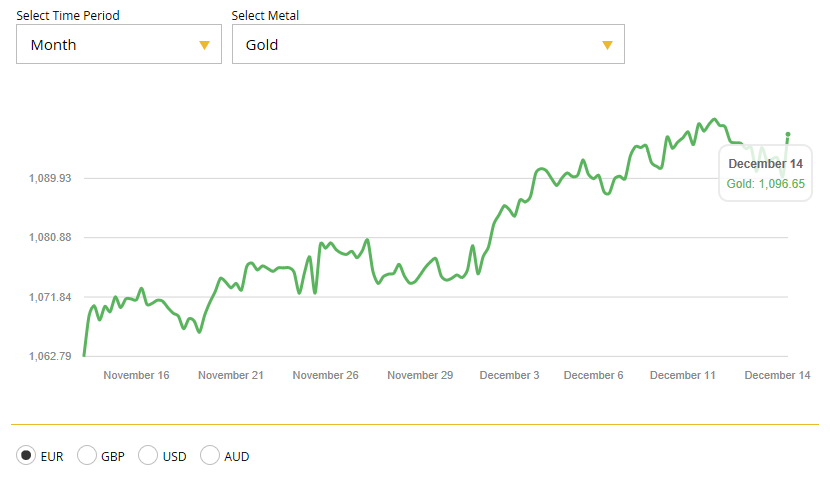Click the 1,062.79 y-axis value

pos(50,357)
